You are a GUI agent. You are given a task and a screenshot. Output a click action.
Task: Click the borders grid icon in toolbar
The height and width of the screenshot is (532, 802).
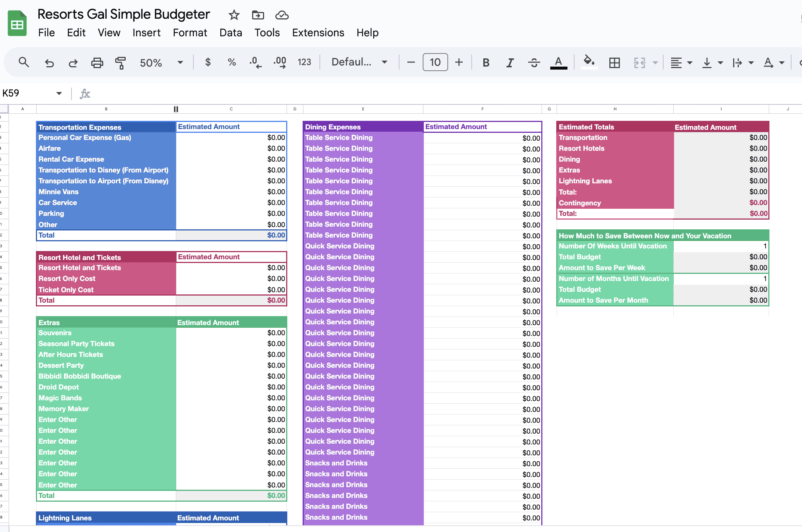pyautogui.click(x=615, y=62)
